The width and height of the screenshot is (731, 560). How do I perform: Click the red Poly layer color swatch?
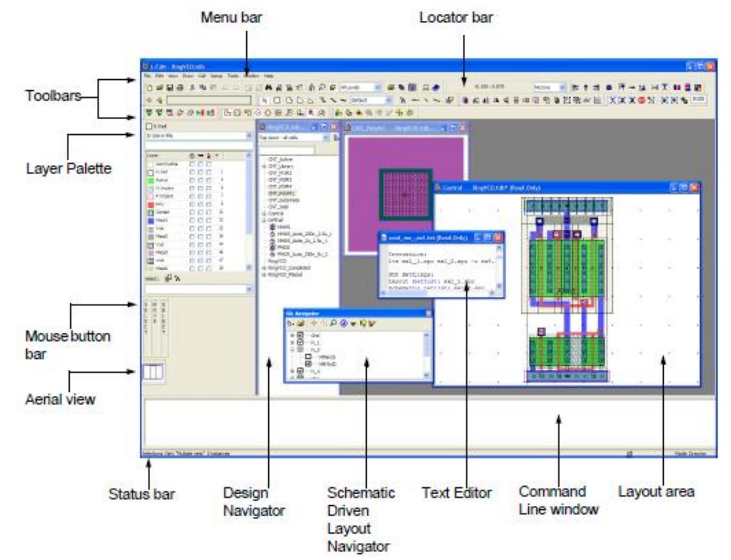point(152,204)
